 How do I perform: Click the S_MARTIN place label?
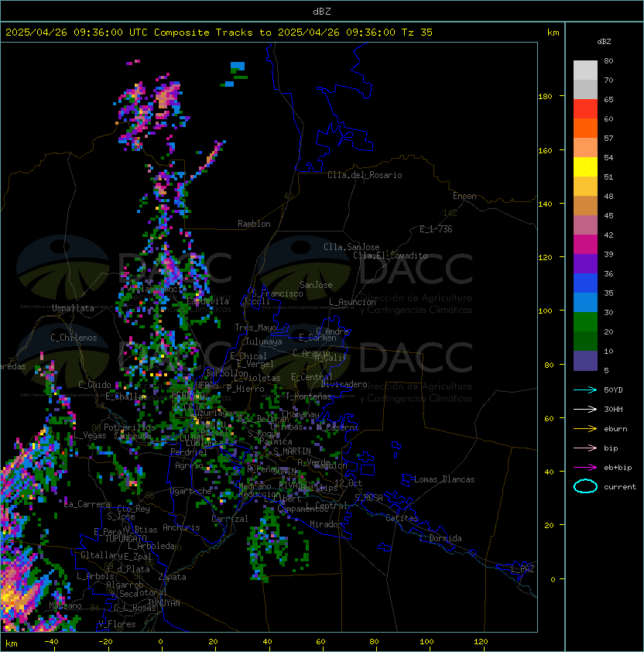292,451
